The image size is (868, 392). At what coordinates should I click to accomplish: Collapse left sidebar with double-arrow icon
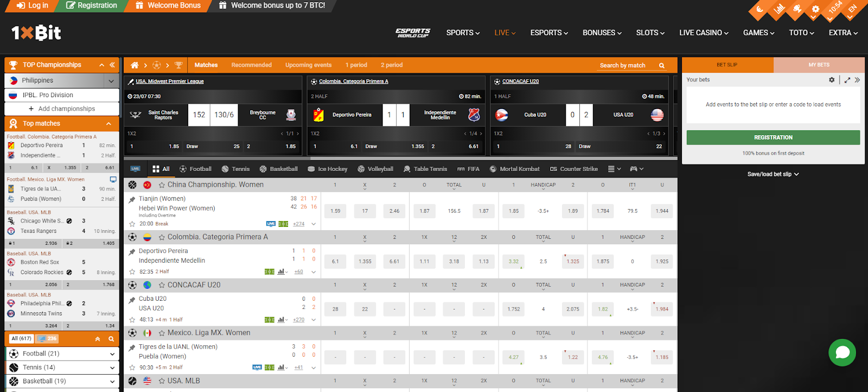click(x=112, y=65)
